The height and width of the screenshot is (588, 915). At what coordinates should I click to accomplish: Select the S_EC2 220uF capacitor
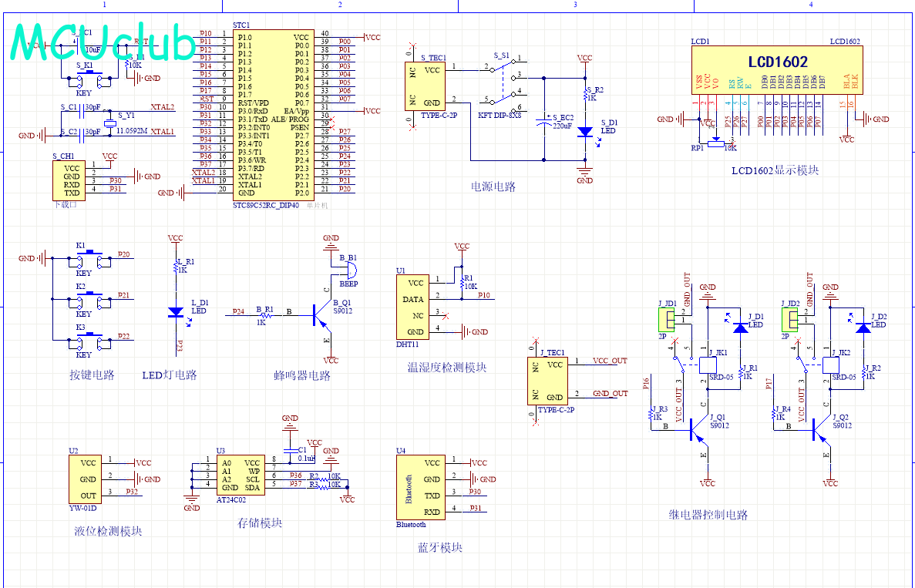(x=546, y=122)
